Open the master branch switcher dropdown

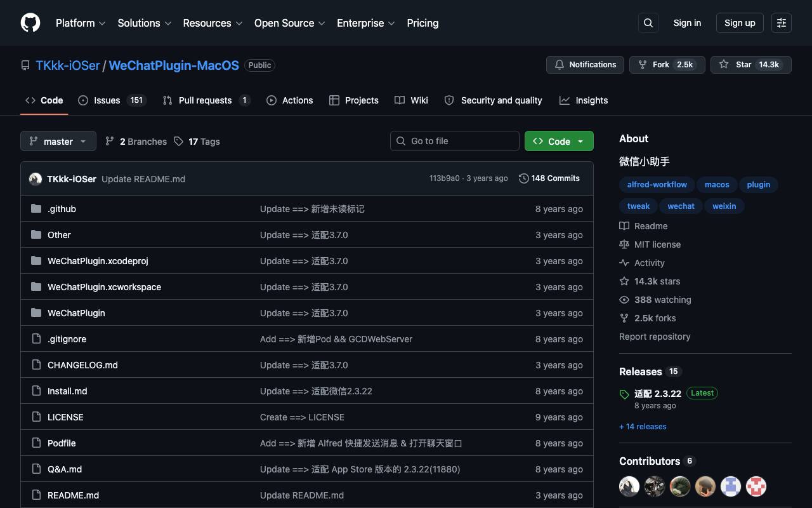pos(58,141)
